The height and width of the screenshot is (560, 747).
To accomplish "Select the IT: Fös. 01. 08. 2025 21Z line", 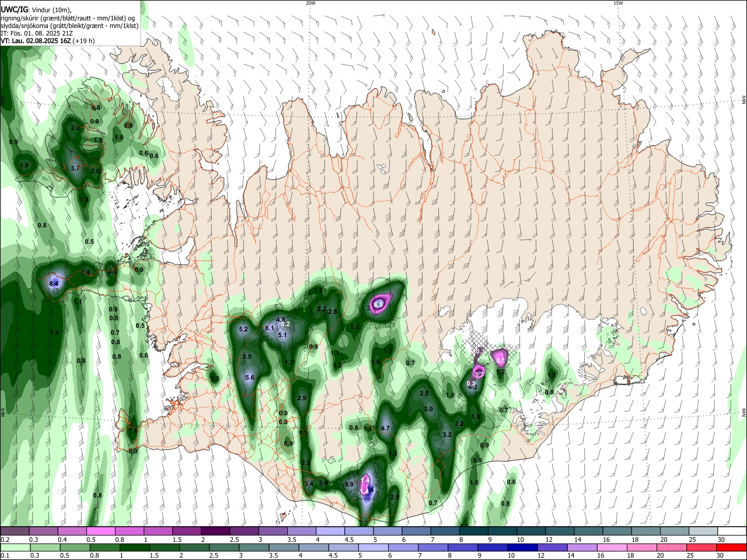I will [x=37, y=33].
